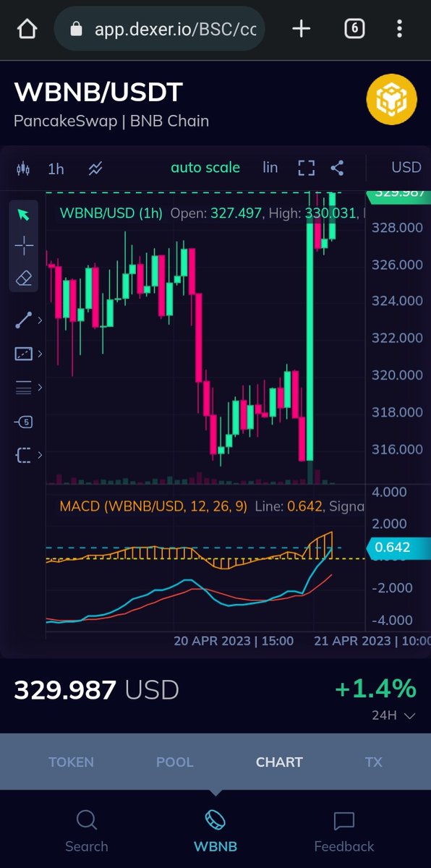Click the +1.4% change value
The width and height of the screenshot is (431, 868).
click(375, 688)
